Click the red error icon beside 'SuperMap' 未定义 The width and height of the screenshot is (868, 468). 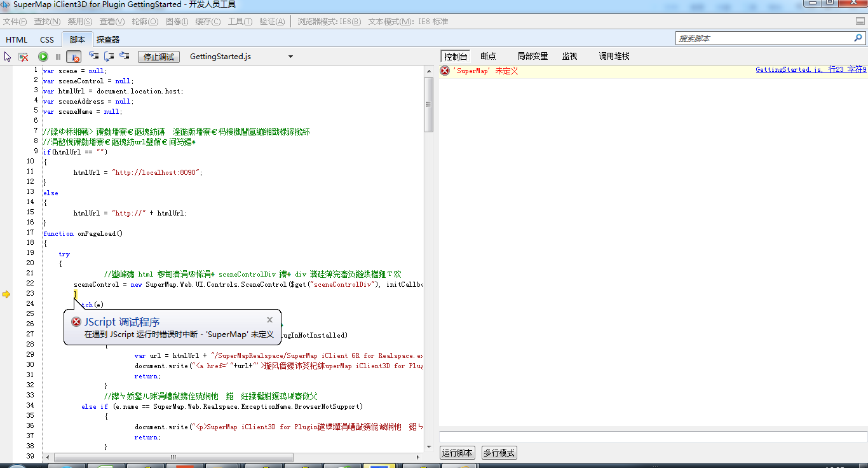(445, 71)
